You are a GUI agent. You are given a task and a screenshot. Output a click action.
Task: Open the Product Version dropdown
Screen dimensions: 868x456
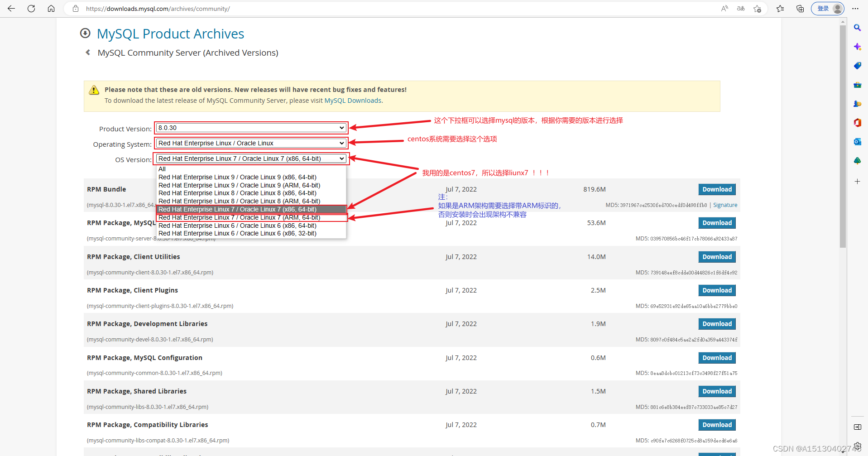pyautogui.click(x=250, y=128)
